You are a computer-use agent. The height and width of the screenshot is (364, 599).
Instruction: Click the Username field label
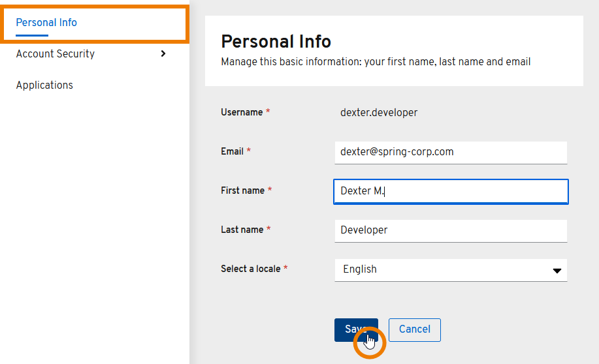[x=242, y=113]
